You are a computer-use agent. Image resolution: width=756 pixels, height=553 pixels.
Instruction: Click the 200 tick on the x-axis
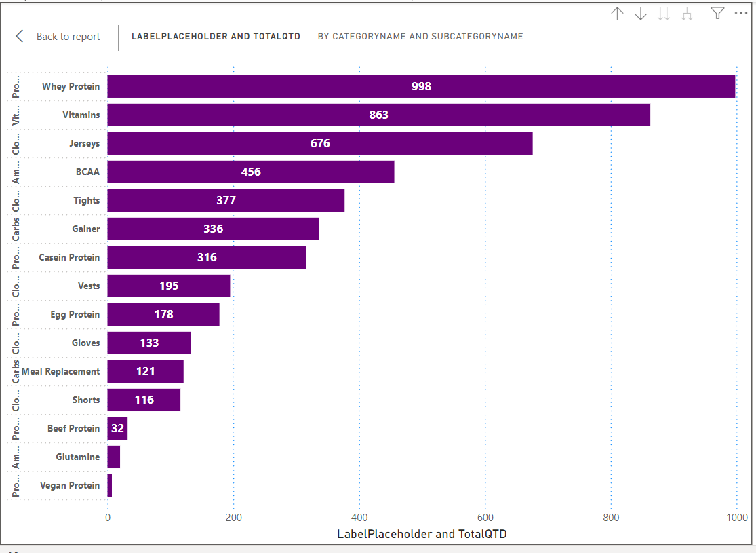point(233,517)
